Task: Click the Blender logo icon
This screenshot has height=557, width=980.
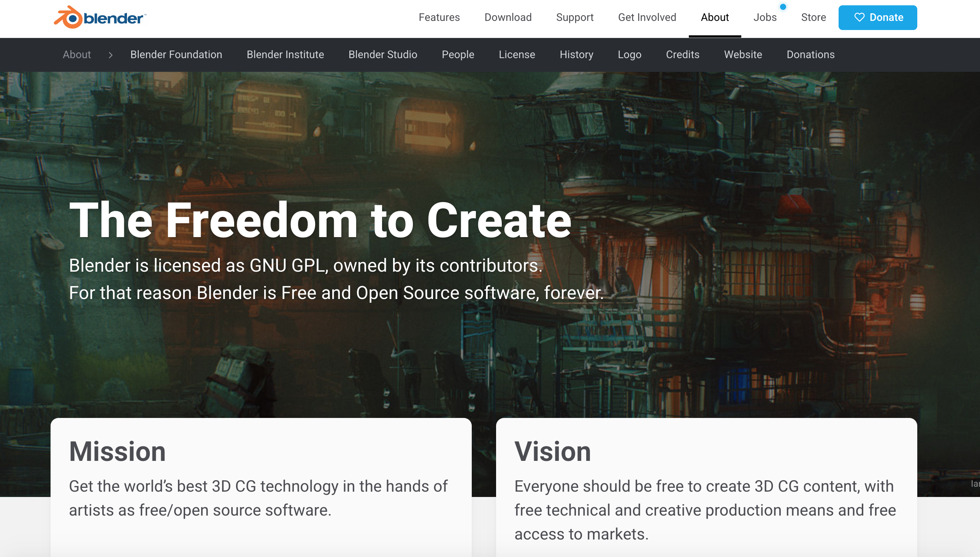Action: click(x=69, y=17)
